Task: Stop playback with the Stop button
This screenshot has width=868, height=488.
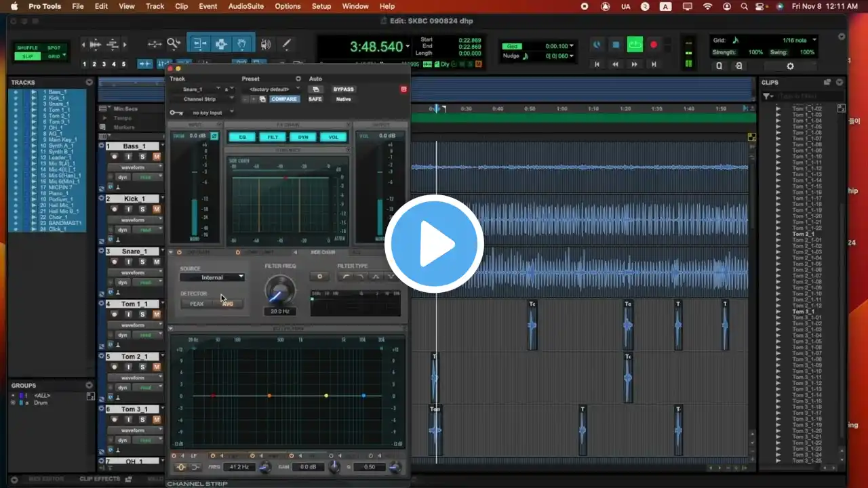Action: click(616, 45)
